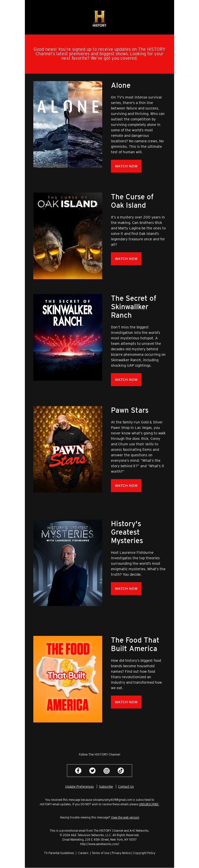Open View the web version link
The width and height of the screenshot is (199, 868).
(125, 817)
